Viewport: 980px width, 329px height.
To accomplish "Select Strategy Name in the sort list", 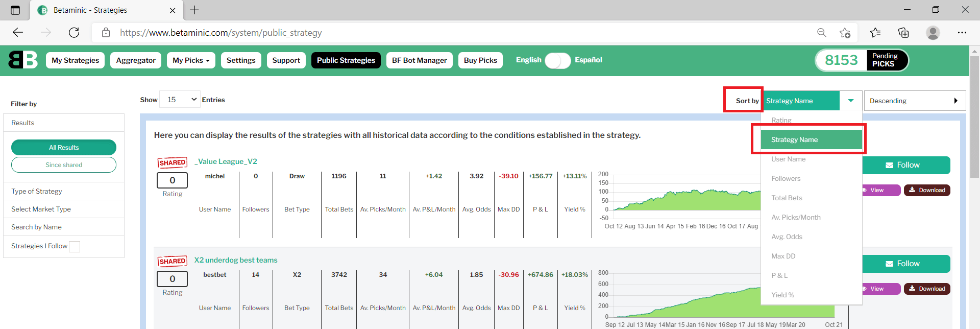I will [x=812, y=139].
